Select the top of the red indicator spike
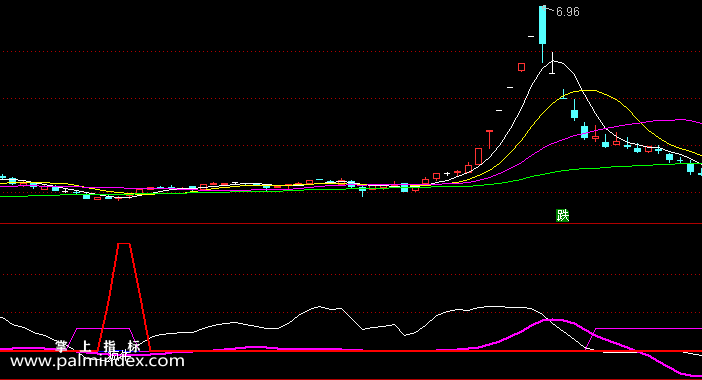 pos(124,244)
